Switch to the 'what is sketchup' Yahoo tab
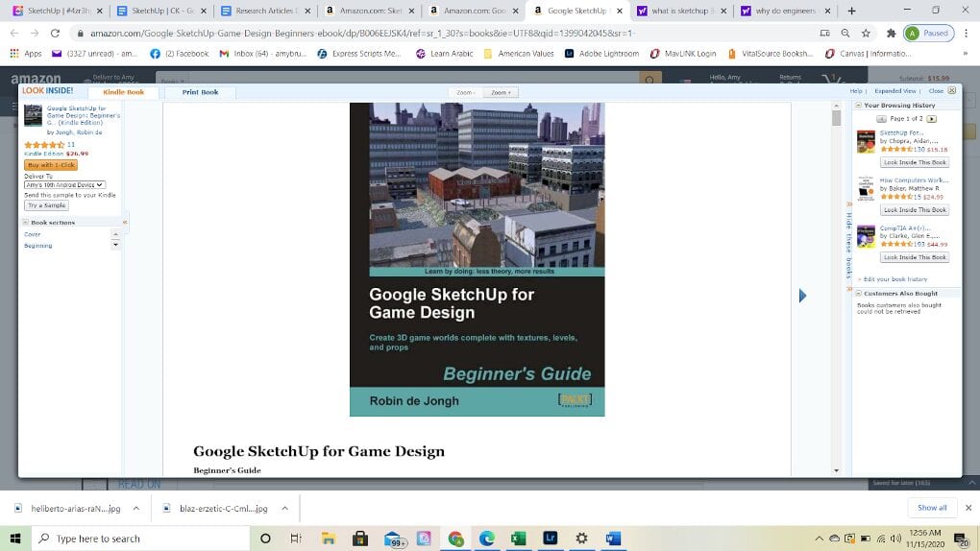The image size is (980, 551). coord(680,11)
